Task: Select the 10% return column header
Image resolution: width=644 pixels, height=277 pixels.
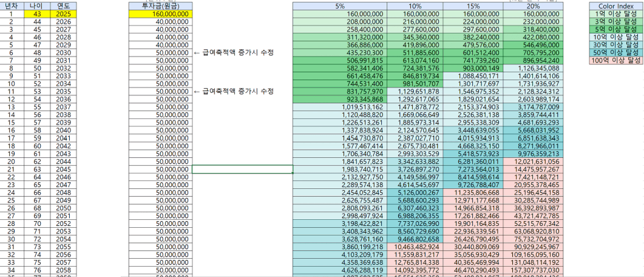Action: (x=414, y=5)
